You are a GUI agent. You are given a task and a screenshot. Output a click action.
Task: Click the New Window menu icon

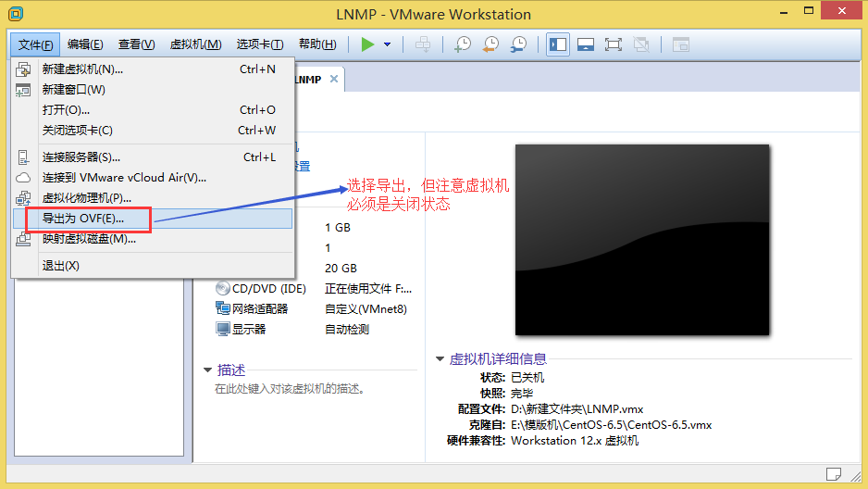tap(23, 90)
